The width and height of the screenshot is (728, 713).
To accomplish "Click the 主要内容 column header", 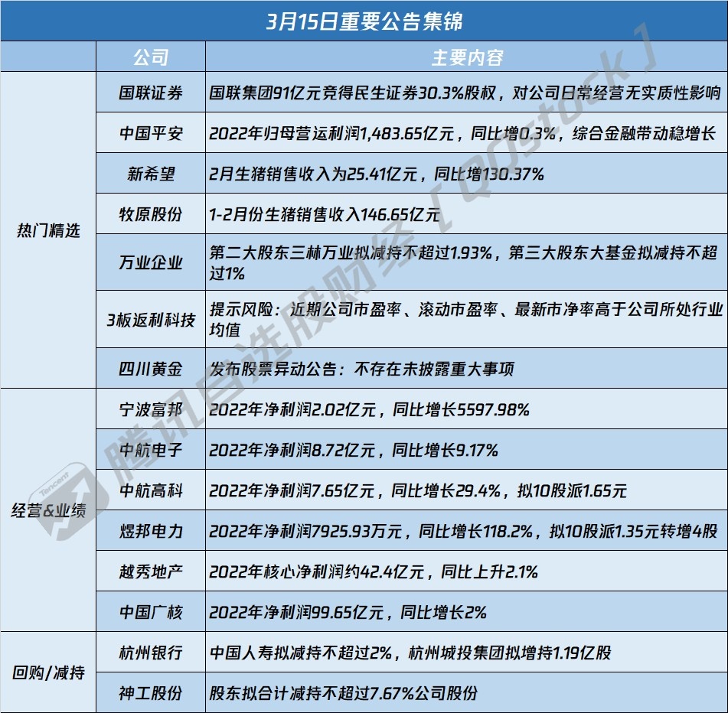I will [x=467, y=57].
